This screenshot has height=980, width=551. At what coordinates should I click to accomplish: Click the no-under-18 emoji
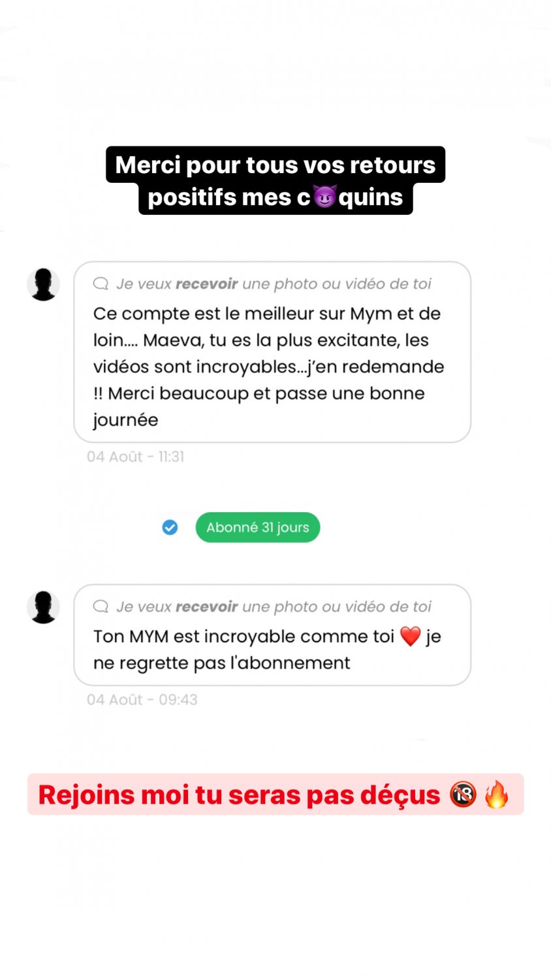click(x=463, y=794)
